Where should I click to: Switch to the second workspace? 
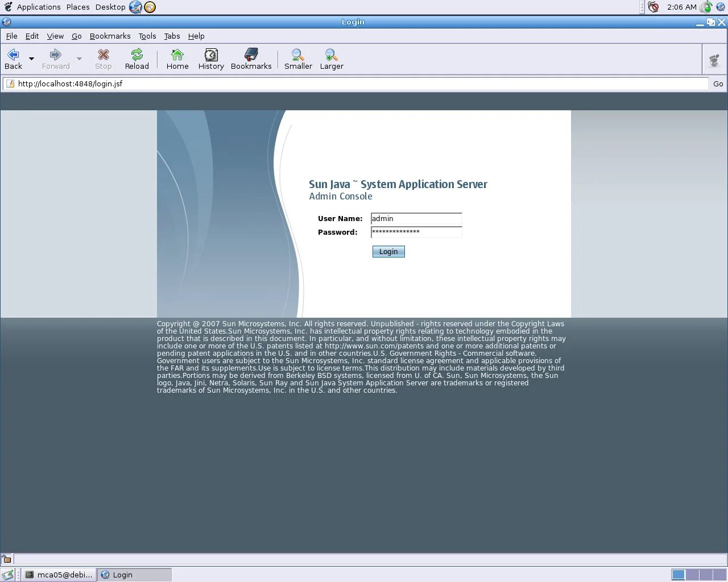pyautogui.click(x=692, y=575)
